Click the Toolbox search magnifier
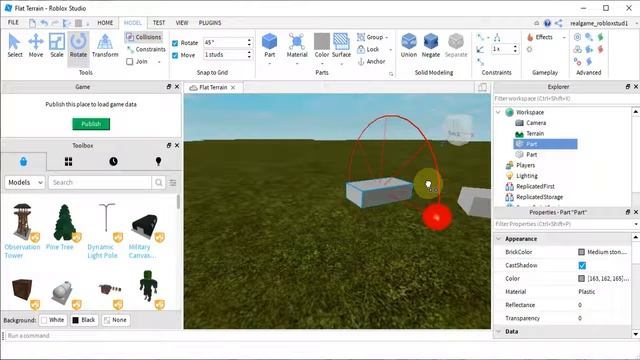This screenshot has height=360, width=640. click(158, 182)
